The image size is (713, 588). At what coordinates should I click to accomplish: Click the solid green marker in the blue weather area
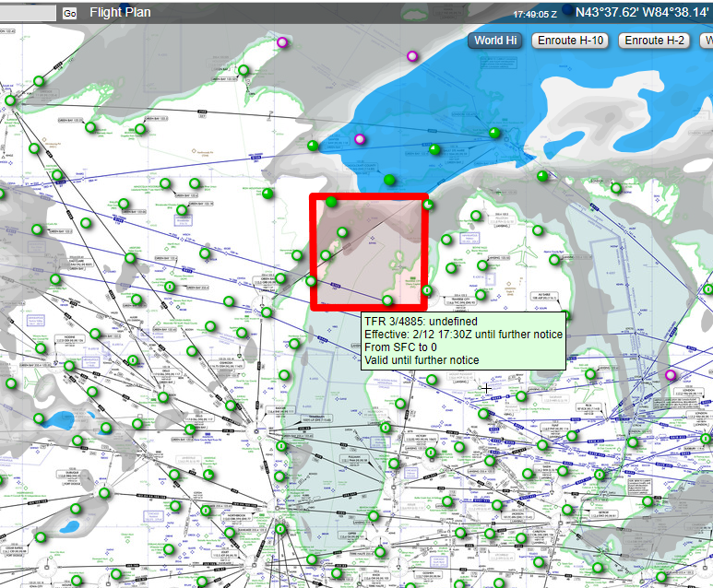click(x=389, y=180)
